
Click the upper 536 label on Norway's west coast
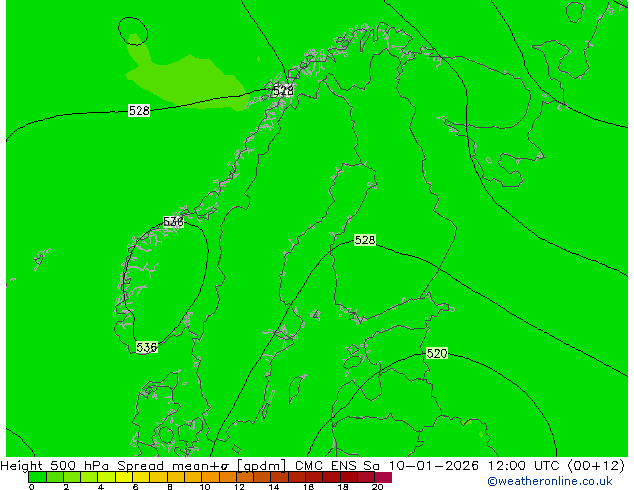coord(173,222)
